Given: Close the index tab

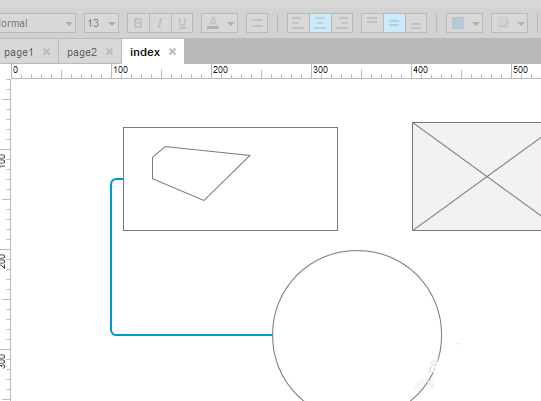Looking at the screenshot, I should (x=172, y=52).
